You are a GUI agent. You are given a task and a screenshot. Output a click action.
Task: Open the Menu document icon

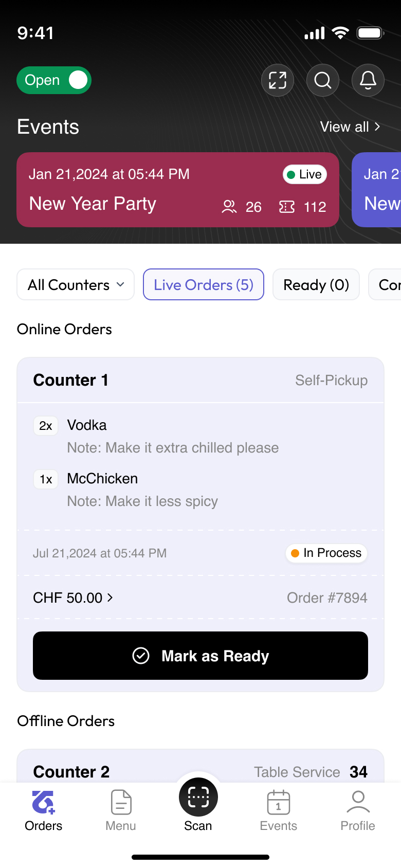pos(121,802)
